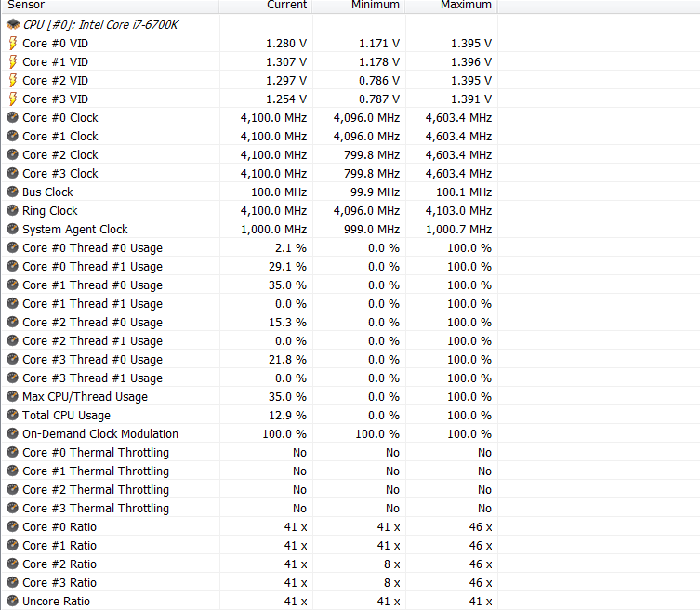Click the clock icon for Core #1 Clock

tap(12, 136)
